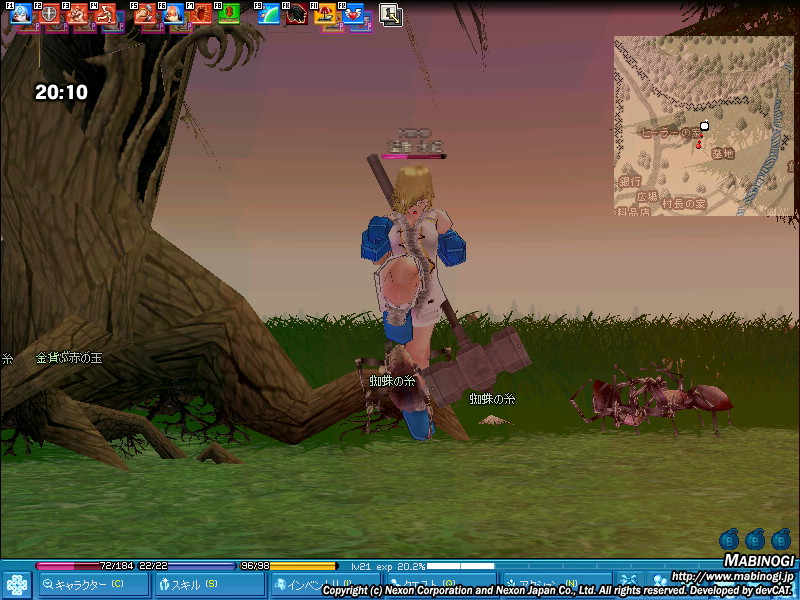The width and height of the screenshot is (800, 600).
Task: Click the white exp progress bar
Action: (x=460, y=566)
